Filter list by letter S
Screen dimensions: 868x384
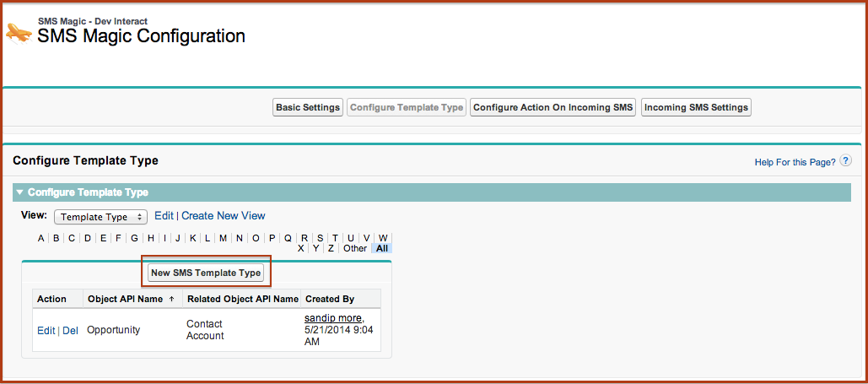pyautogui.click(x=321, y=238)
